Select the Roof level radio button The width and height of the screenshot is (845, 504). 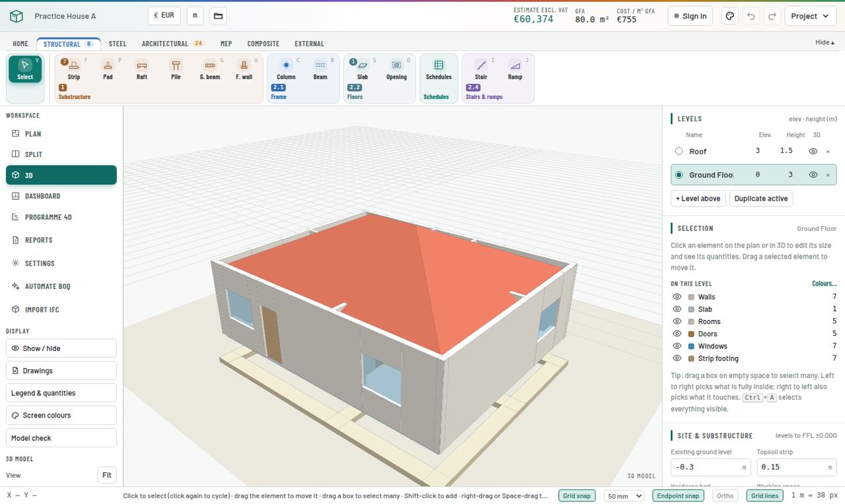(679, 151)
